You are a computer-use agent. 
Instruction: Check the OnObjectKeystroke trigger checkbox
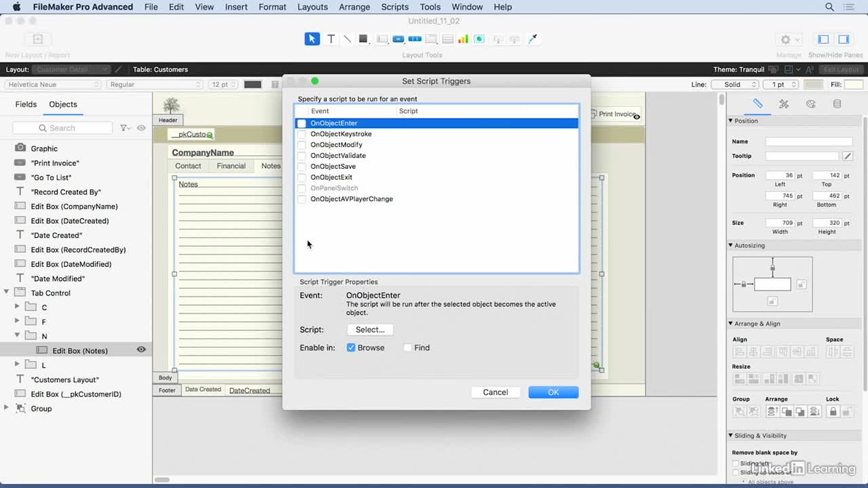click(302, 134)
